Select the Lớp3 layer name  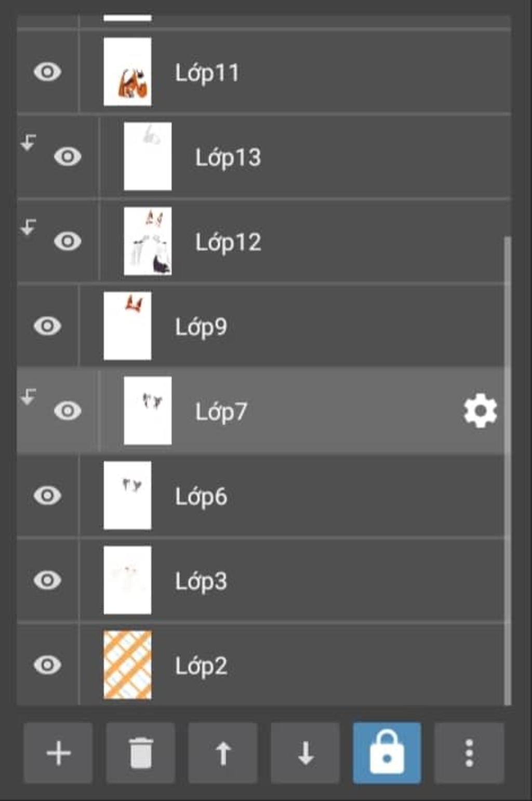(201, 581)
